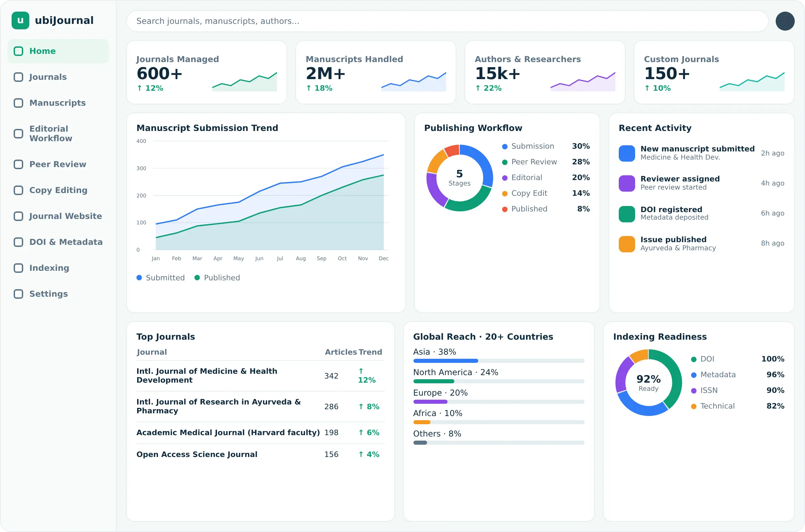Open the Authors & Researchers stat card
Screen dimensions: 805x532
545,72
